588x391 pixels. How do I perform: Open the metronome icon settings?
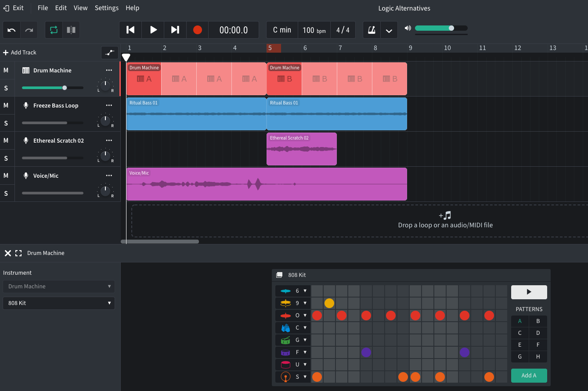pos(372,30)
